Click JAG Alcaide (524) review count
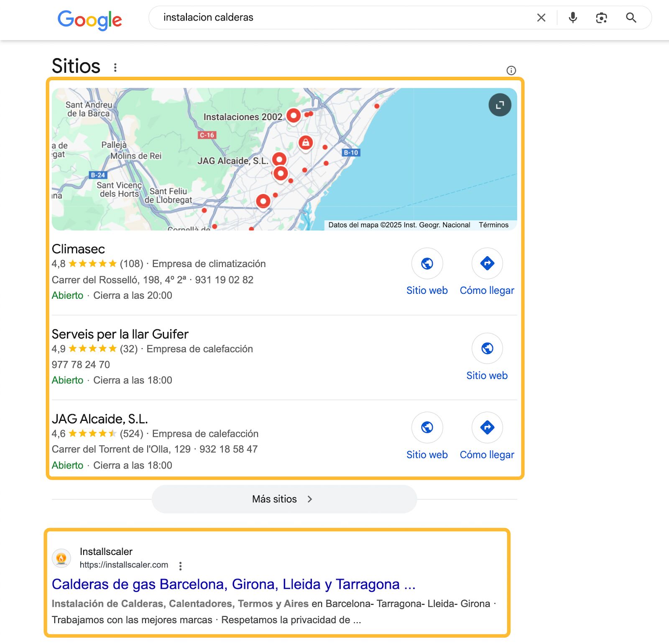Viewport: 669px width, 644px height. 131,434
